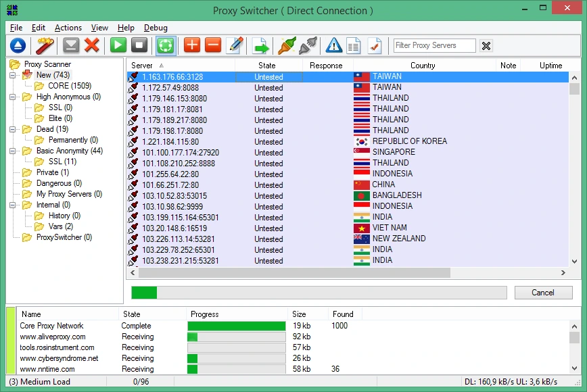Click the orange minus remove proxy icon

213,46
